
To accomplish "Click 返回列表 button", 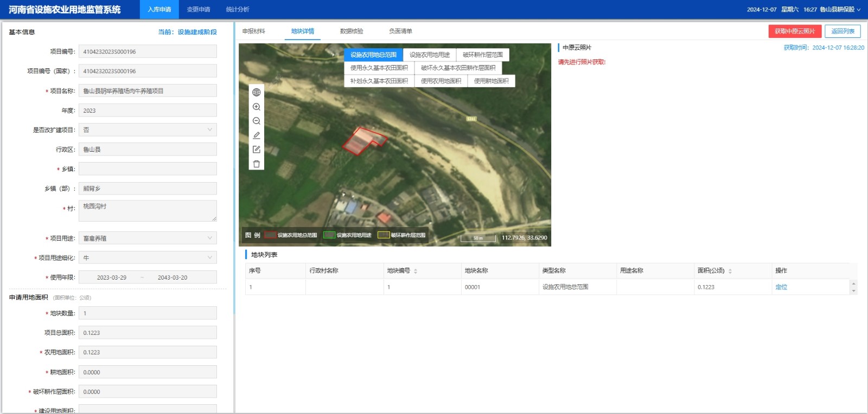I will pyautogui.click(x=843, y=31).
